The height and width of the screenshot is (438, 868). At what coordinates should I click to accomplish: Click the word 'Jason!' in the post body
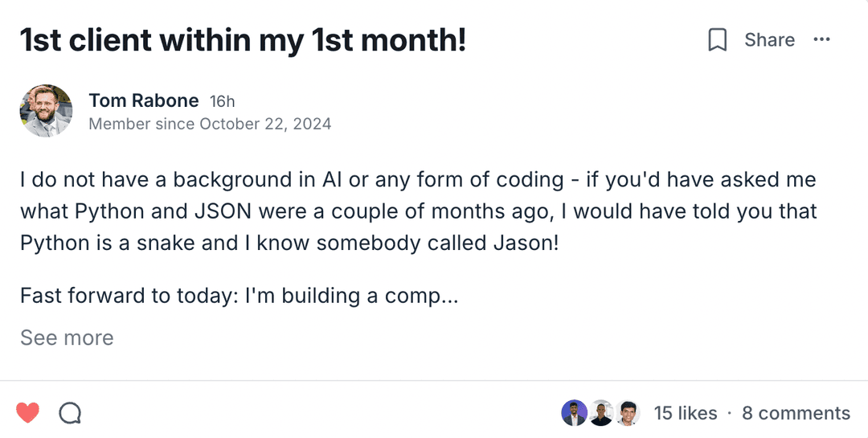pos(527,243)
